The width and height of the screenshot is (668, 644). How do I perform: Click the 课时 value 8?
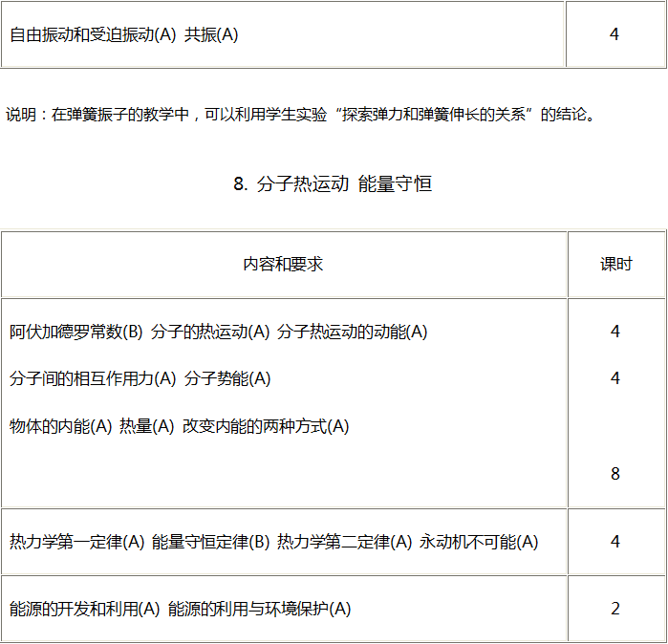pos(615,474)
